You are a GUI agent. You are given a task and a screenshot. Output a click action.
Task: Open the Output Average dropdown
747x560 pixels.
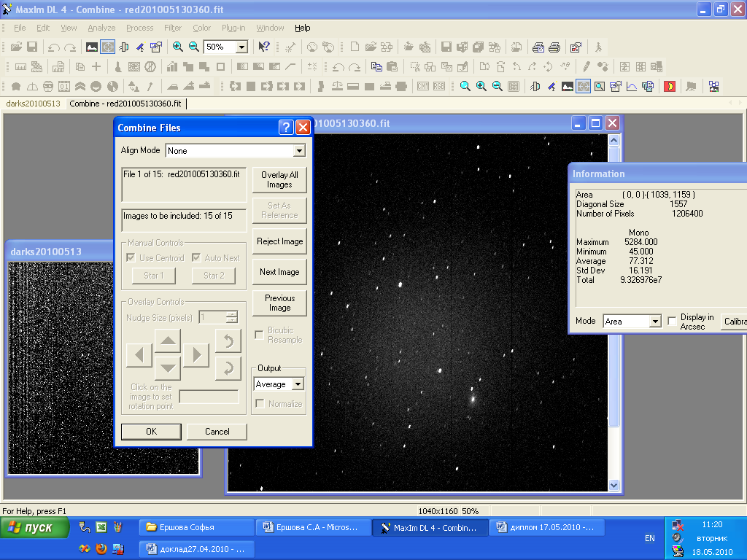297,384
